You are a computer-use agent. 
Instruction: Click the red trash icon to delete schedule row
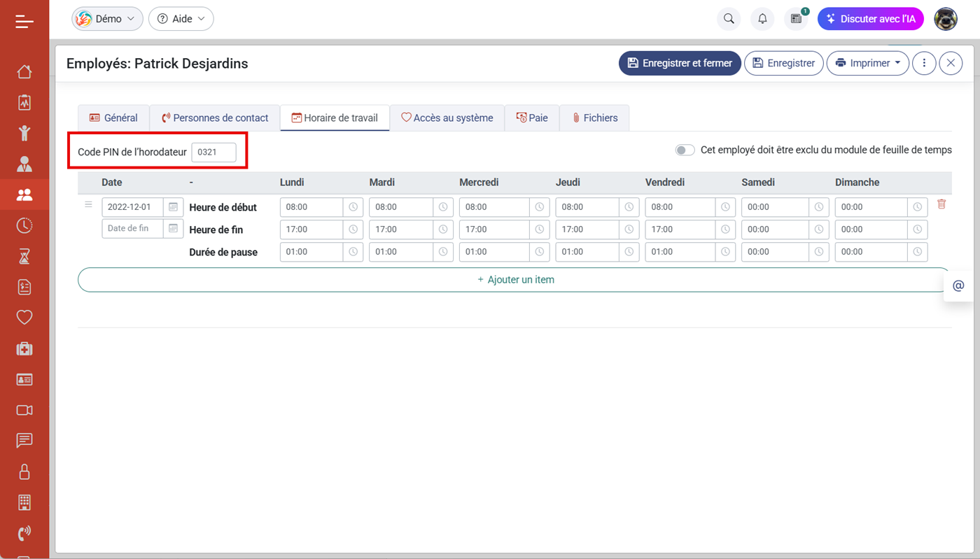(x=941, y=204)
